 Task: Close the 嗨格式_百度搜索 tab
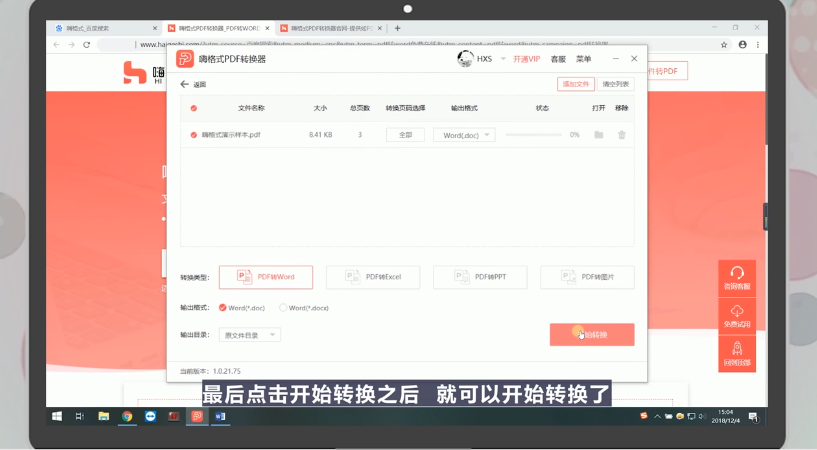(155, 28)
